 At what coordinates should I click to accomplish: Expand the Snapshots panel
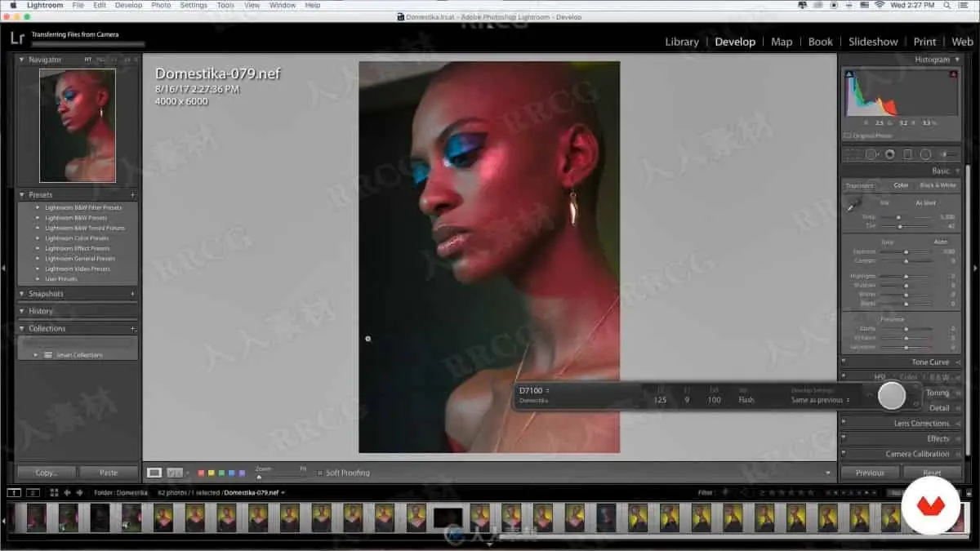click(22, 294)
